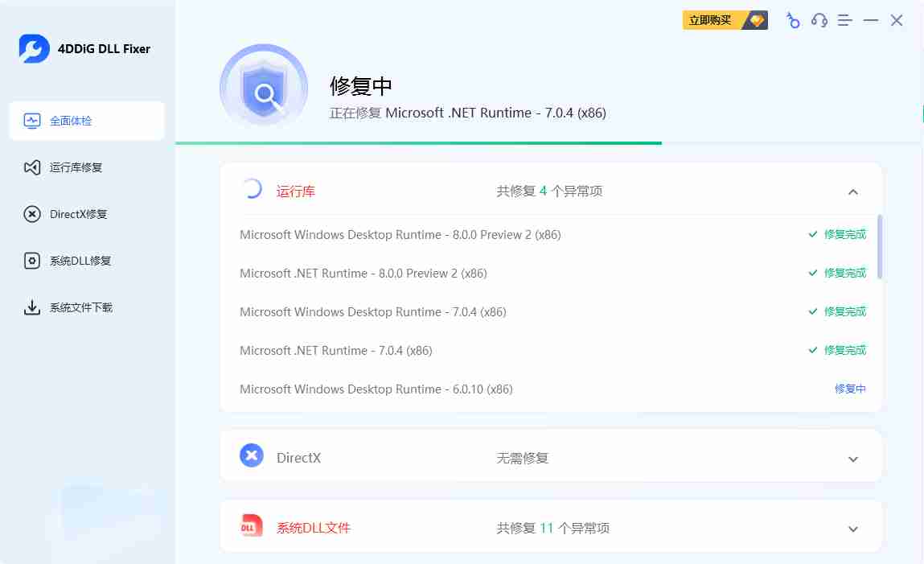Click the 4DDiG DLL Fixer logo icon
This screenshot has width=924, height=564.
pyautogui.click(x=34, y=48)
